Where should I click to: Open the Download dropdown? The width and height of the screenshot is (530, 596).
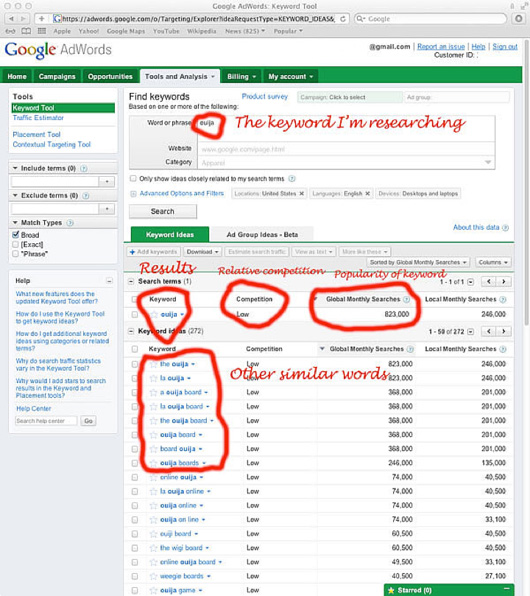tap(202, 252)
